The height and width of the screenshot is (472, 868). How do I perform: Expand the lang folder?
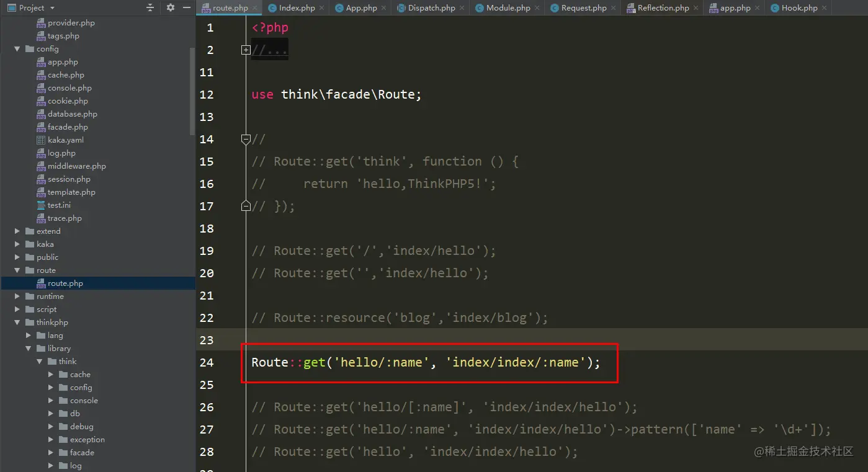(29, 336)
